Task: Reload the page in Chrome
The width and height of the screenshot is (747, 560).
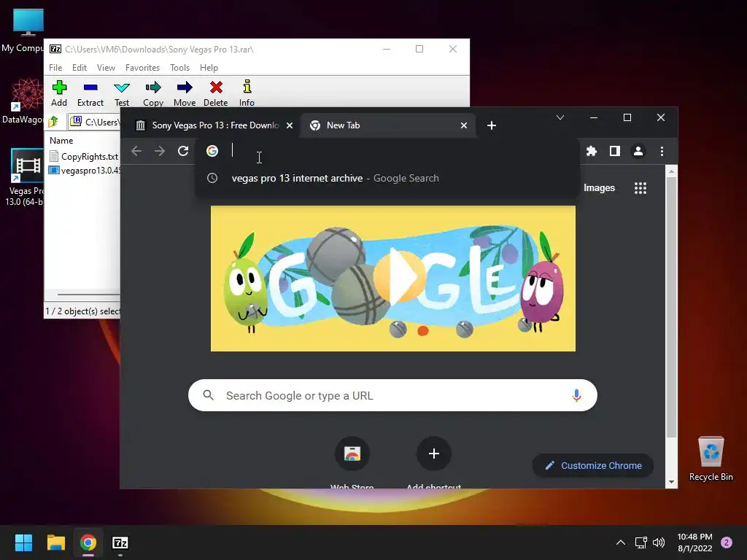Action: pyautogui.click(x=183, y=151)
